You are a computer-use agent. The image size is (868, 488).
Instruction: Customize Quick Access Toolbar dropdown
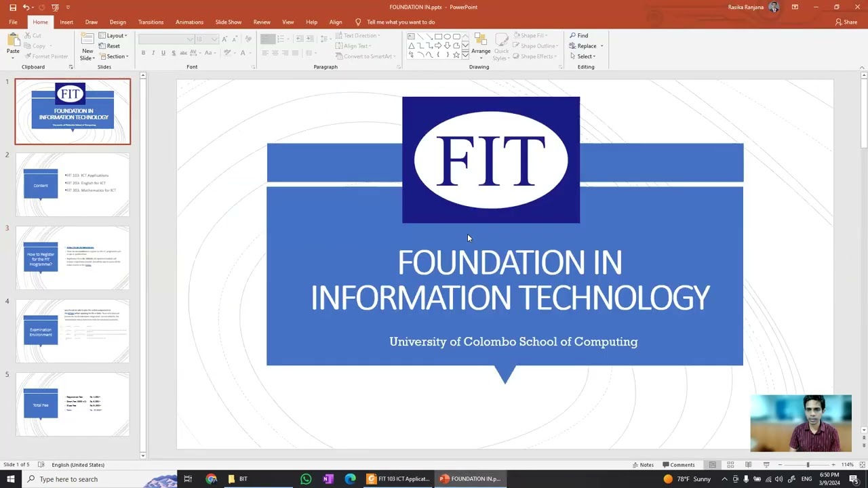[x=68, y=7]
